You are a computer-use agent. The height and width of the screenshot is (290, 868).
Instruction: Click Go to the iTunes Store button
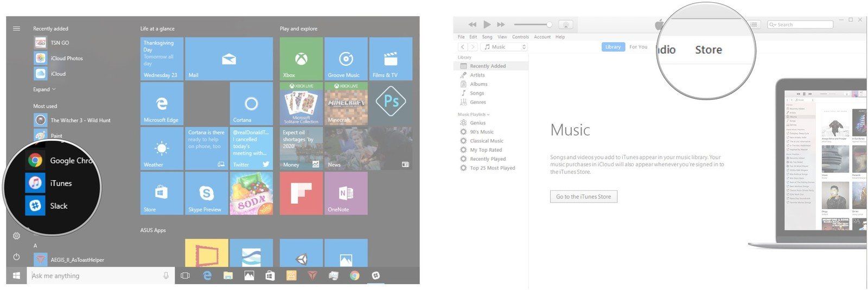pyautogui.click(x=583, y=197)
